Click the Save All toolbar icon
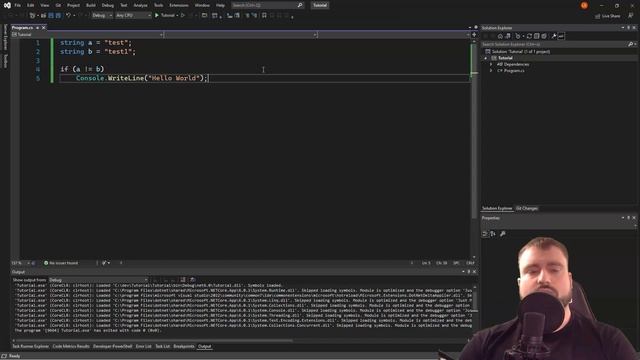Image resolution: width=640 pixels, height=360 pixels. (x=58, y=15)
